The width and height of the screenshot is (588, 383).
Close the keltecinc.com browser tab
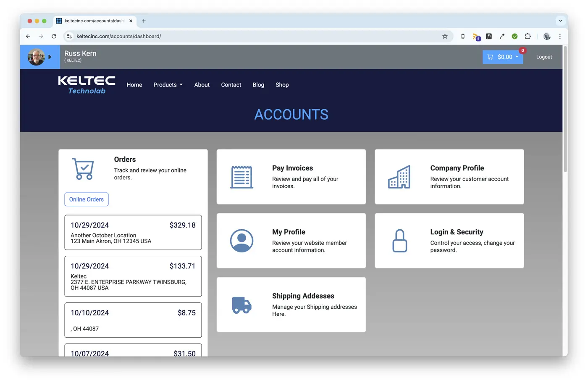tap(131, 21)
